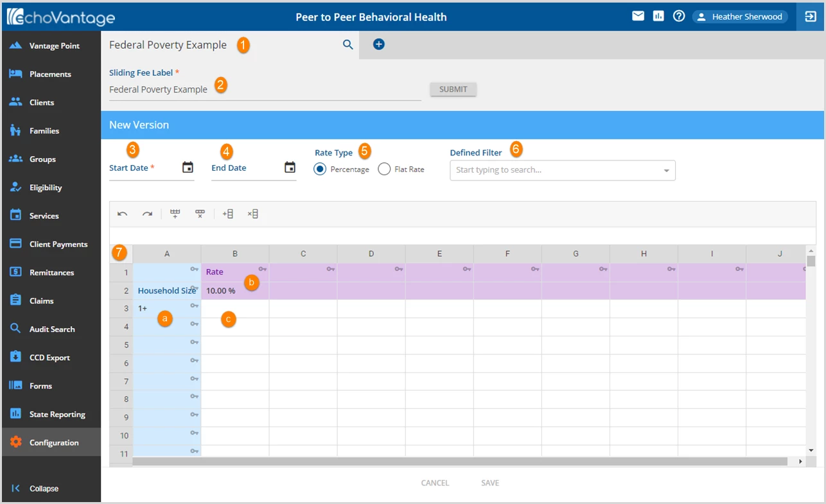
Task: Select the Percentage rate type
Action: (x=320, y=169)
